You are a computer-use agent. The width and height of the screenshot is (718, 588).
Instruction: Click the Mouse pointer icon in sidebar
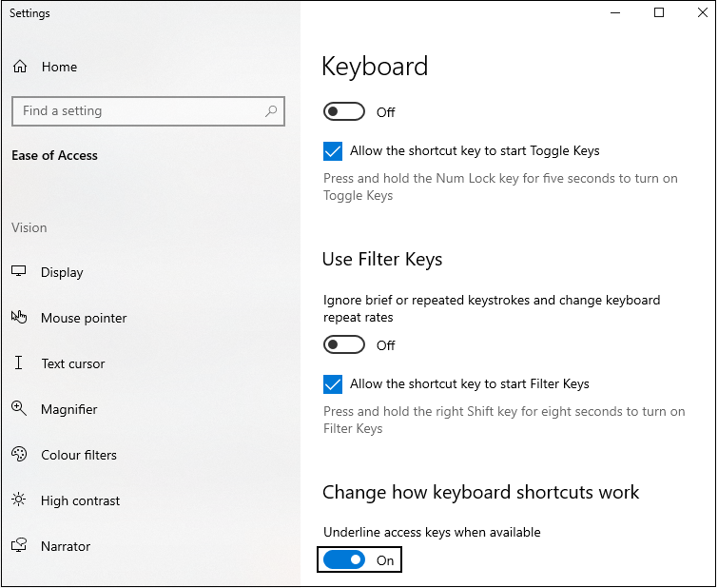coord(19,318)
